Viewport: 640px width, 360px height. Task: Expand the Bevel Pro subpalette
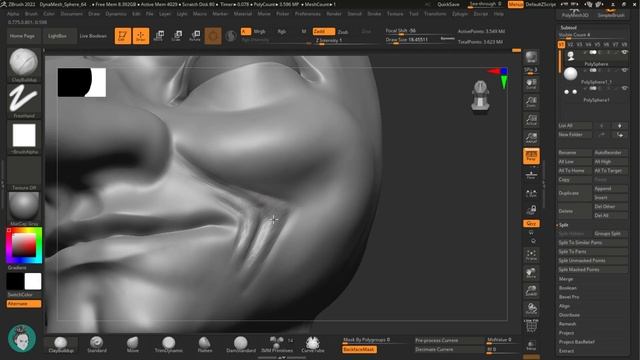pyautogui.click(x=569, y=297)
